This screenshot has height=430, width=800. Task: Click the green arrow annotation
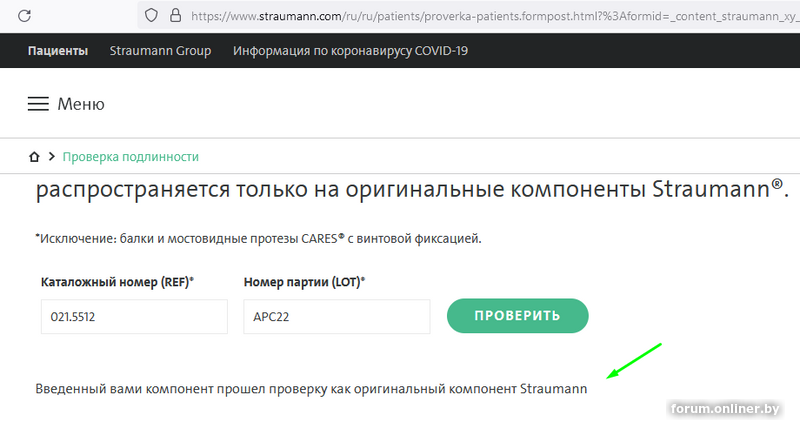pyautogui.click(x=636, y=360)
